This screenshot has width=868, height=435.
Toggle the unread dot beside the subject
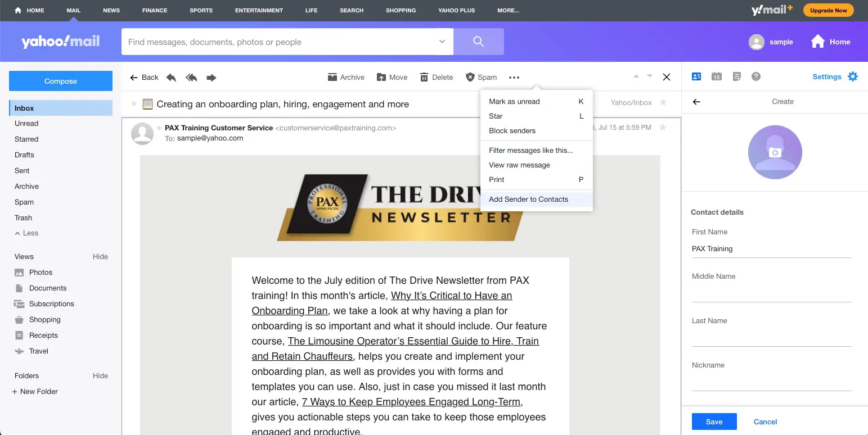point(134,104)
